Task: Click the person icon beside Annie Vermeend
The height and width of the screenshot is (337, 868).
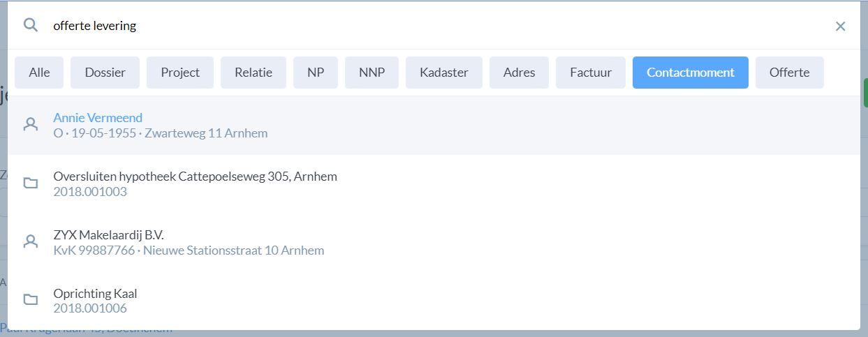Action: (31, 125)
